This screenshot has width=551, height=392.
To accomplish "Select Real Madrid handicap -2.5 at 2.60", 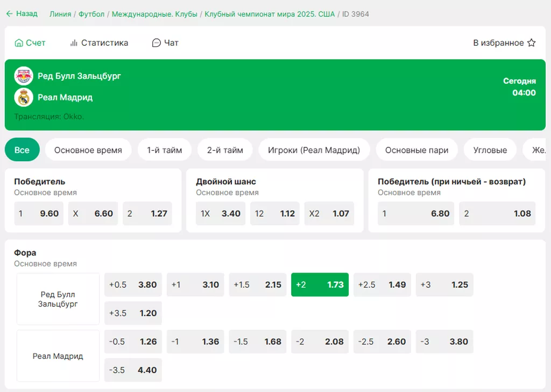I will coord(383,341).
